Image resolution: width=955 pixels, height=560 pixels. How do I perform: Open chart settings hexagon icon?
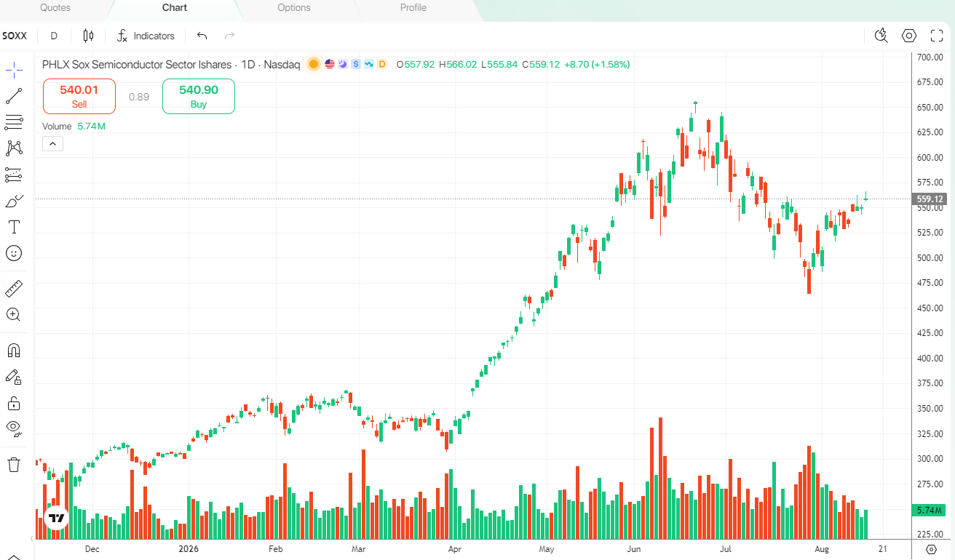point(909,36)
